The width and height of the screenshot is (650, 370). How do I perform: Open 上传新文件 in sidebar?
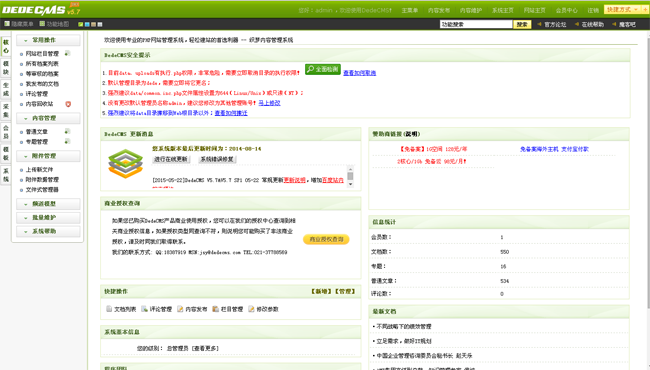click(x=39, y=169)
